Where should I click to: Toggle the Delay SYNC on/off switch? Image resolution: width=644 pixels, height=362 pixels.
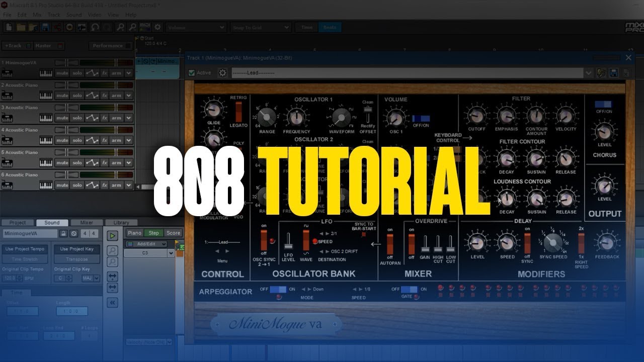(527, 243)
